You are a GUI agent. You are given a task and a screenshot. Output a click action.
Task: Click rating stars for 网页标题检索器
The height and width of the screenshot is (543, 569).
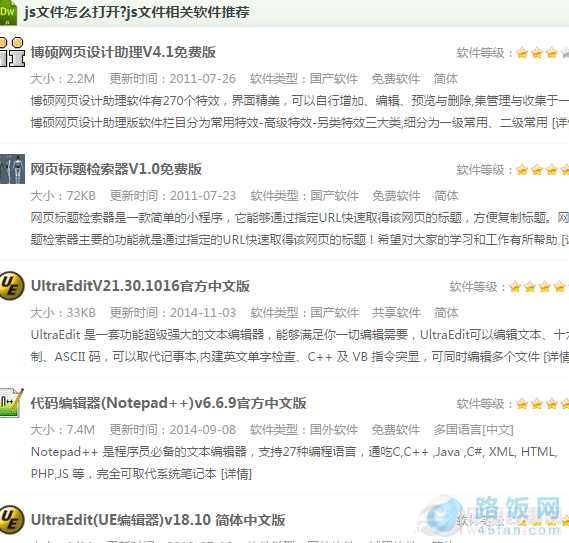click(x=542, y=170)
